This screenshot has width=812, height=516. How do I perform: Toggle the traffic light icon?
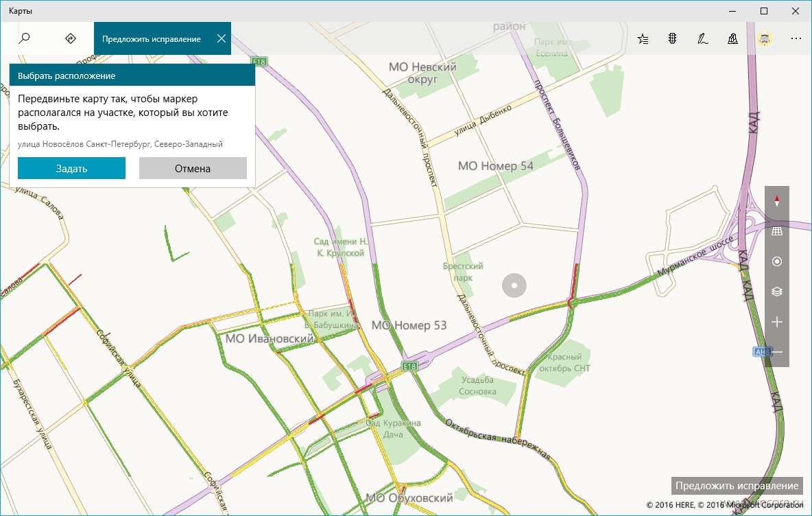pos(672,38)
